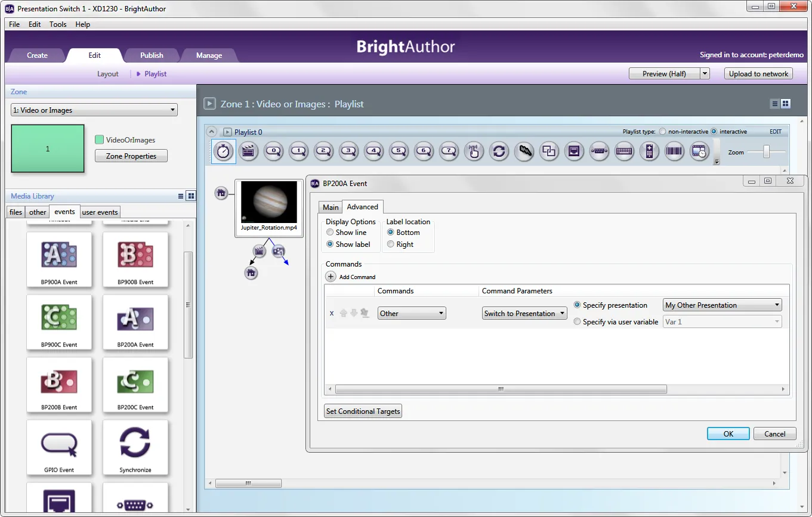Pick the GPIO button 5 event icon

click(399, 151)
